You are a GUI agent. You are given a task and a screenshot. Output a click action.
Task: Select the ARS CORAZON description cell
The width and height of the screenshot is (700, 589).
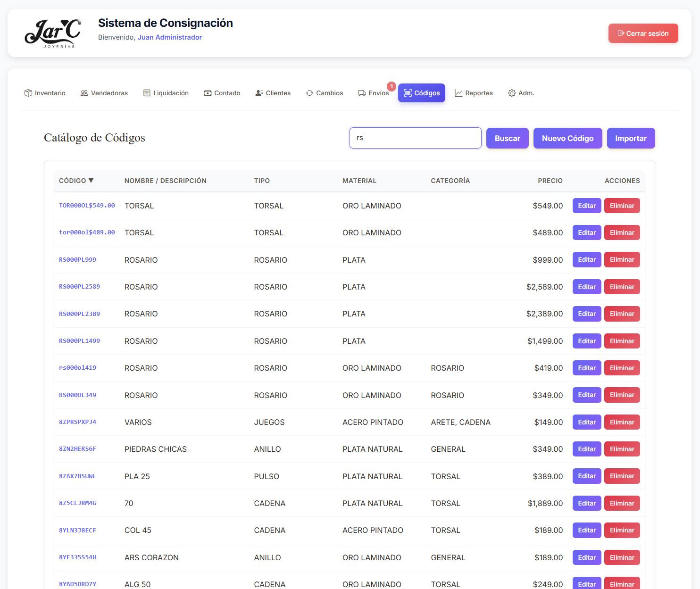click(x=151, y=557)
